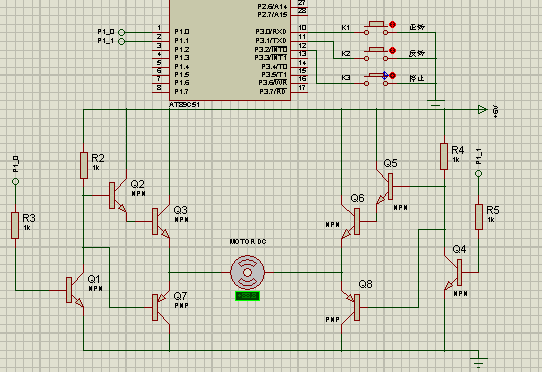542x372 pixels.
Task: Toggle the K2 switch red latch dot
Action: tap(392, 50)
